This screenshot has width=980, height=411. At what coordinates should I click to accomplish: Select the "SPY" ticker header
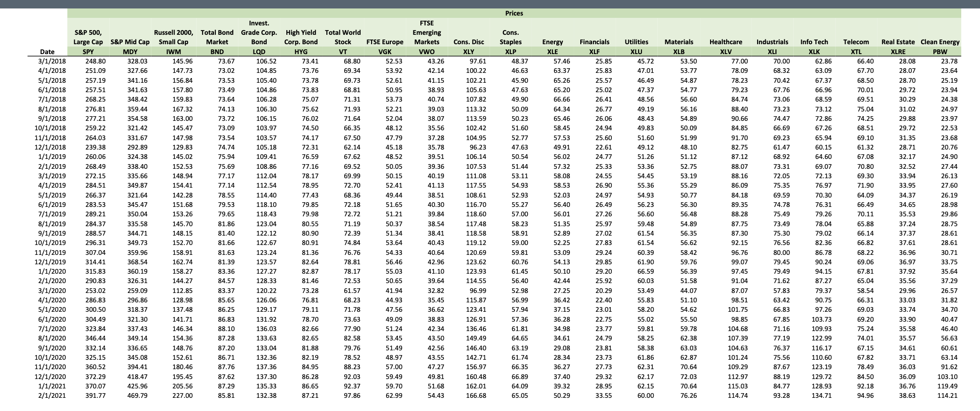click(x=88, y=52)
